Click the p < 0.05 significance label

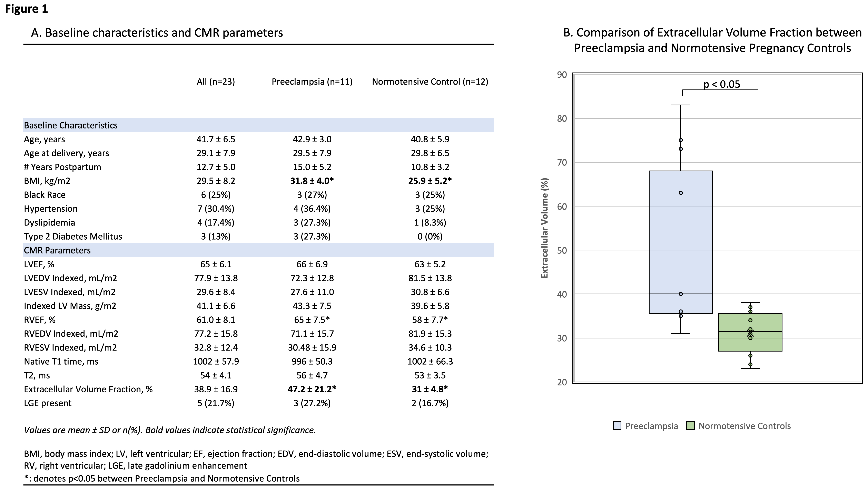tap(721, 84)
